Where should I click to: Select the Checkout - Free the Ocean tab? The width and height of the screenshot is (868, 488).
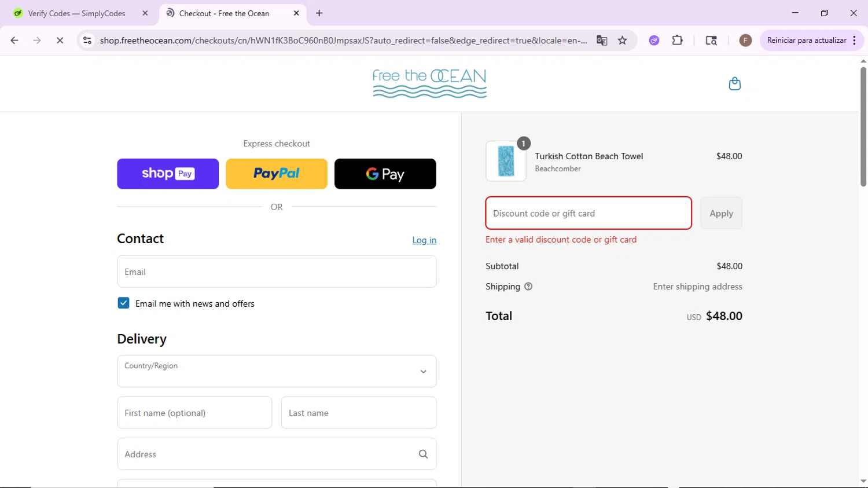coord(231,13)
